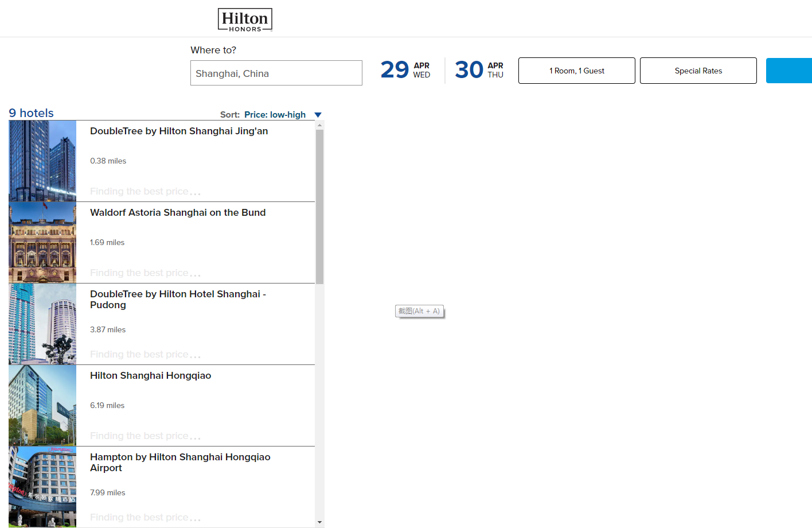
Task: Click the hotel list scrollbar thumb
Action: (x=319, y=207)
